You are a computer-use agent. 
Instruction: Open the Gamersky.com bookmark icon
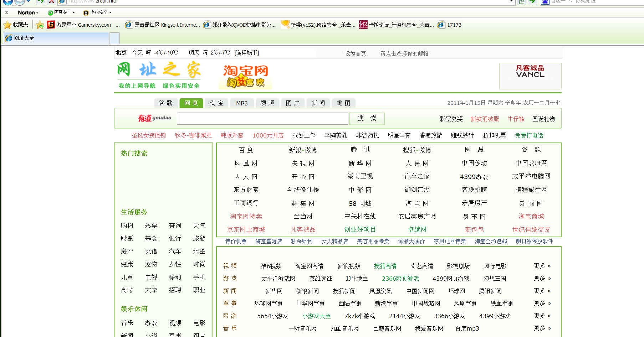[x=51, y=25]
